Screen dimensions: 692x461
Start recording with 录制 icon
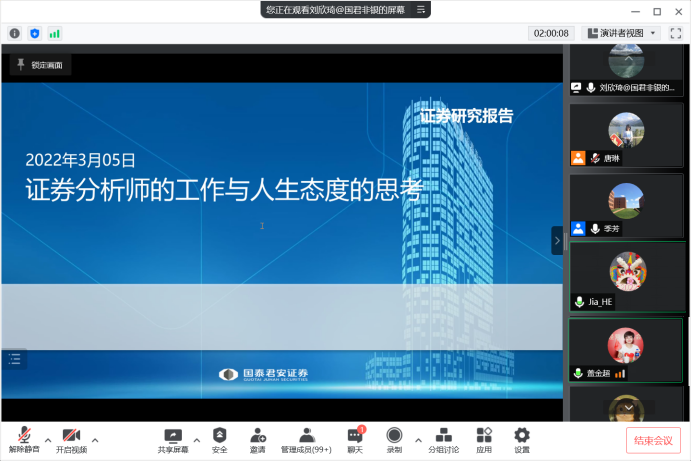point(394,436)
